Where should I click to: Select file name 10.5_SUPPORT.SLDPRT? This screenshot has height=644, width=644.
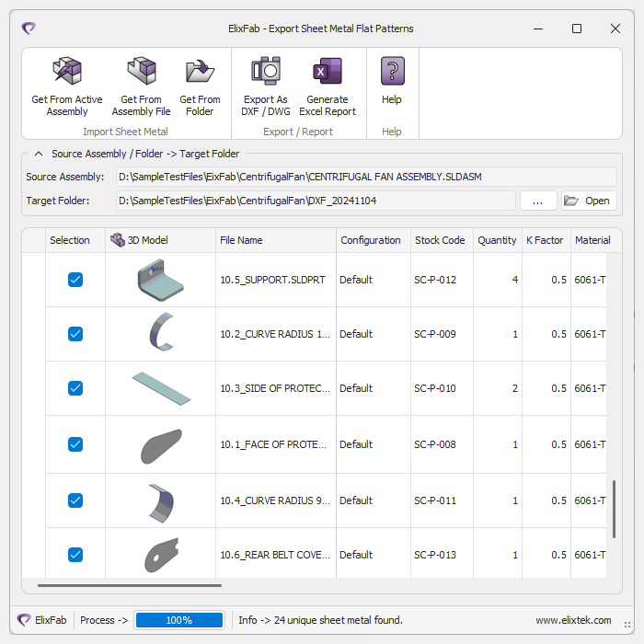pyautogui.click(x=272, y=280)
